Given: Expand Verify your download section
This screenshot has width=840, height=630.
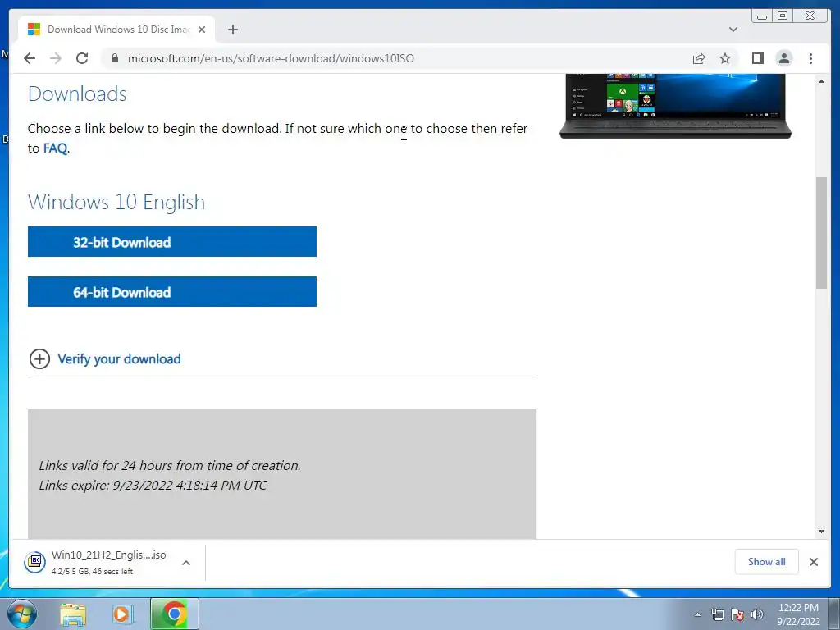Looking at the screenshot, I should tap(105, 359).
